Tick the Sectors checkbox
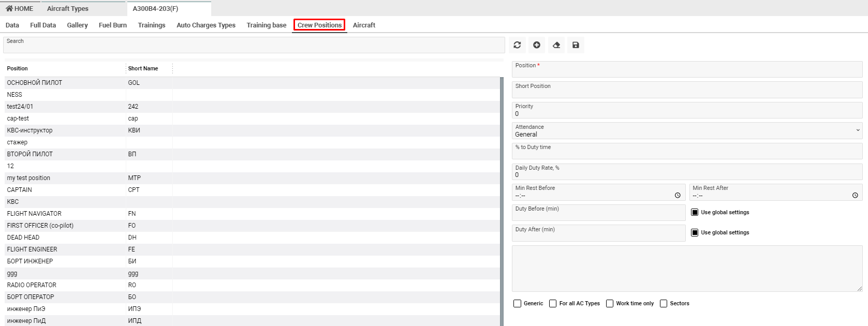This screenshot has height=326, width=868. click(x=664, y=304)
